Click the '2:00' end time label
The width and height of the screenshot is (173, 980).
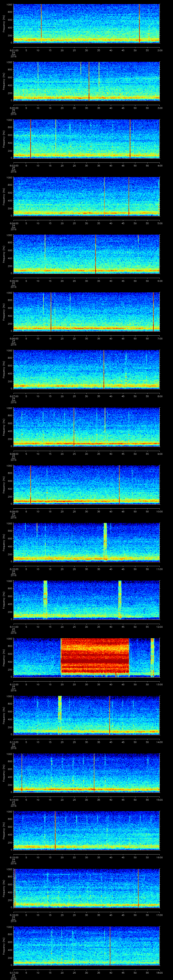click(x=160, y=50)
